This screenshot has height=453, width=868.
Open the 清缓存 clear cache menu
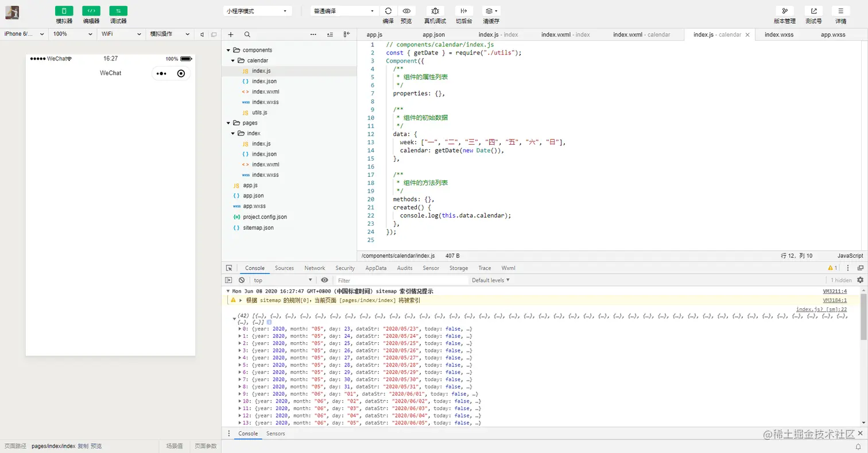tap(491, 11)
